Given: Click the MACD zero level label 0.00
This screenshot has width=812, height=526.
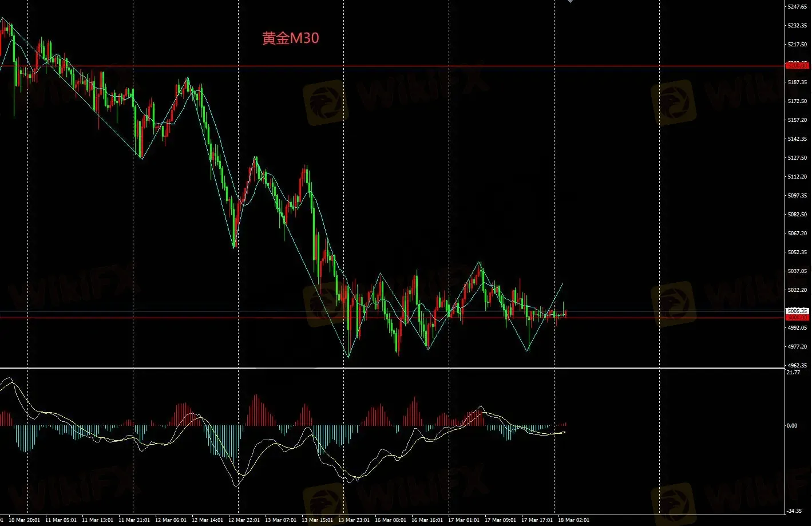Looking at the screenshot, I should pyautogui.click(x=792, y=426).
